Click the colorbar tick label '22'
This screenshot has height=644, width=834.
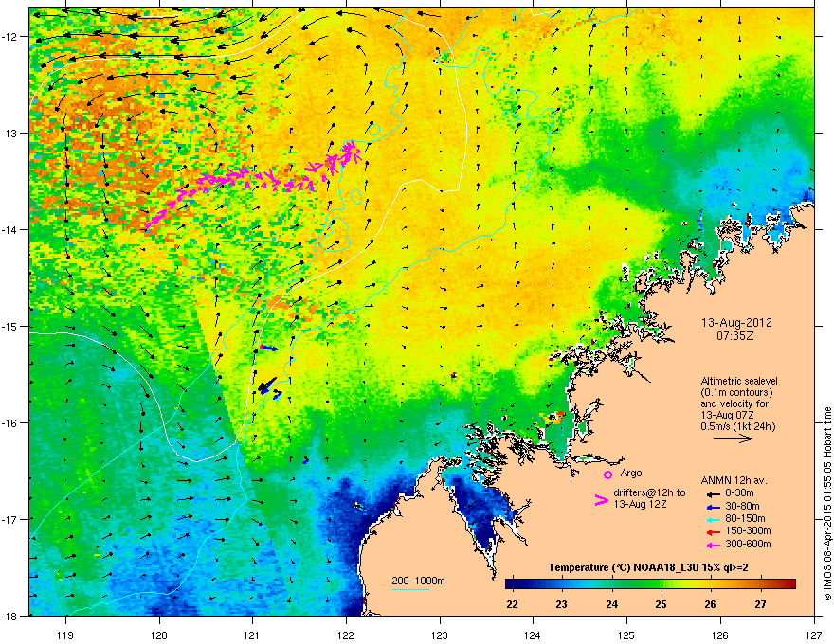(x=512, y=604)
